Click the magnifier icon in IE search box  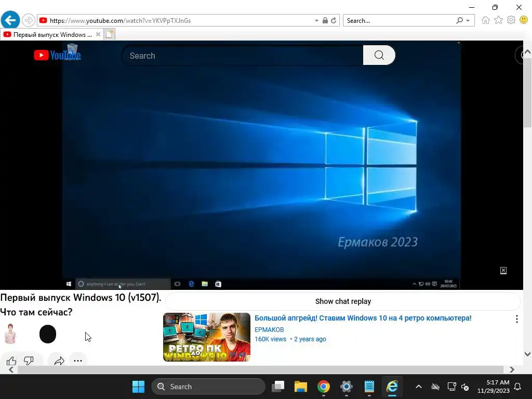click(459, 21)
